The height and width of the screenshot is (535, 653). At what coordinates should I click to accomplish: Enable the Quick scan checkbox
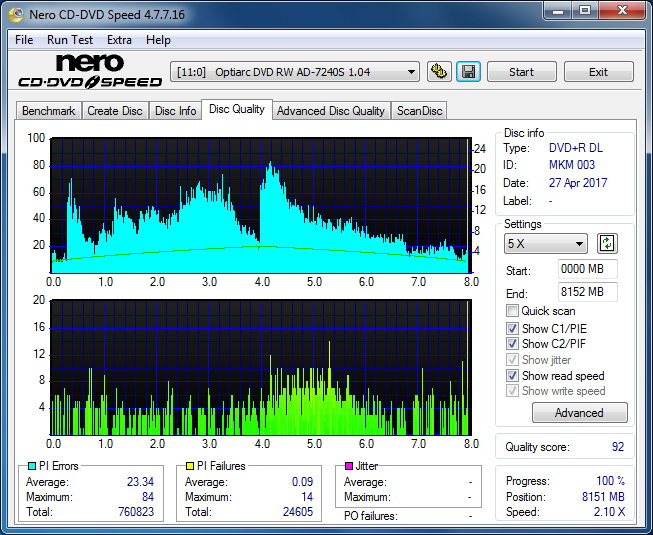(512, 311)
